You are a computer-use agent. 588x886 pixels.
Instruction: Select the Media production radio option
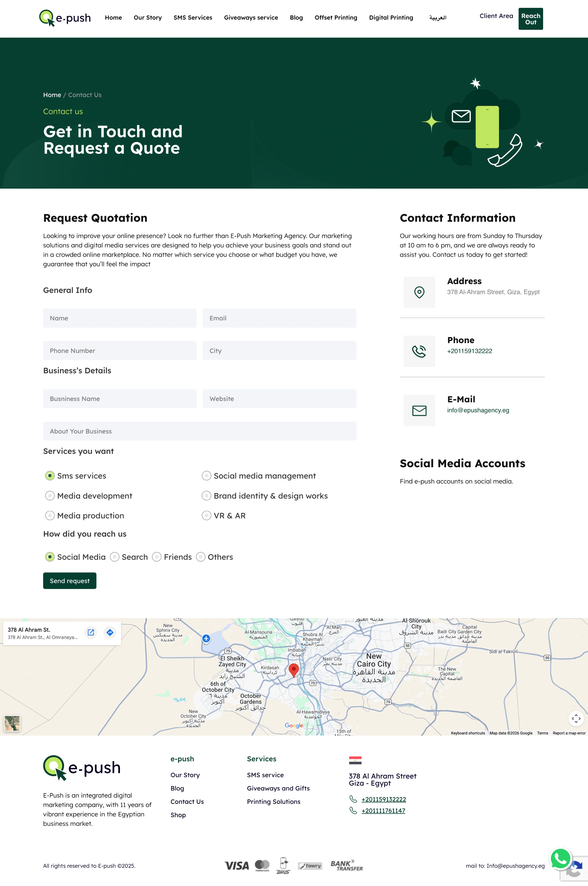pyautogui.click(x=50, y=515)
